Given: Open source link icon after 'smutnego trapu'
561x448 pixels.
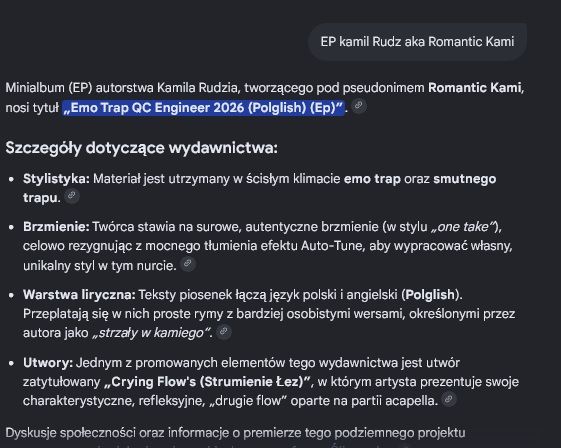Looking at the screenshot, I should point(72,196).
